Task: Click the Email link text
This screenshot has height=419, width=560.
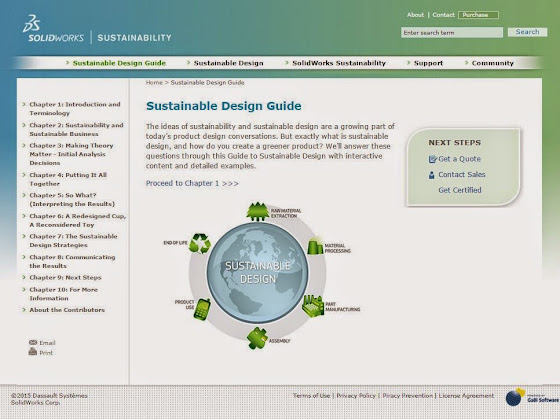Action: tap(47, 343)
